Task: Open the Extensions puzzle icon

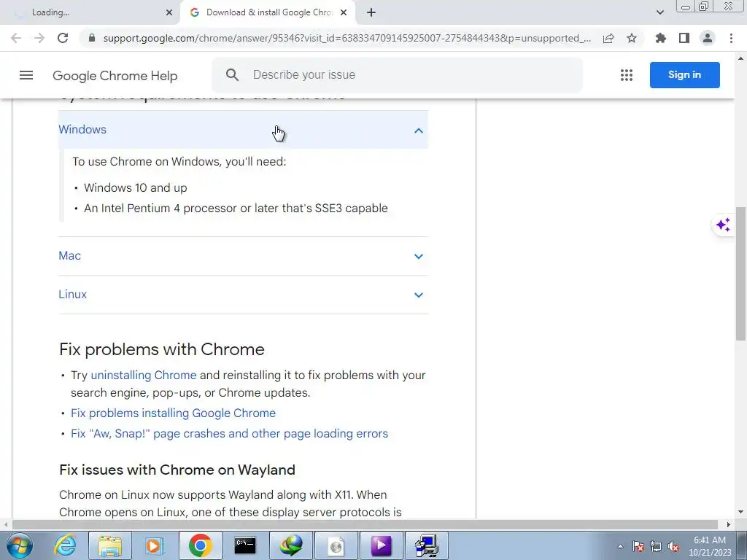Action: tap(661, 38)
